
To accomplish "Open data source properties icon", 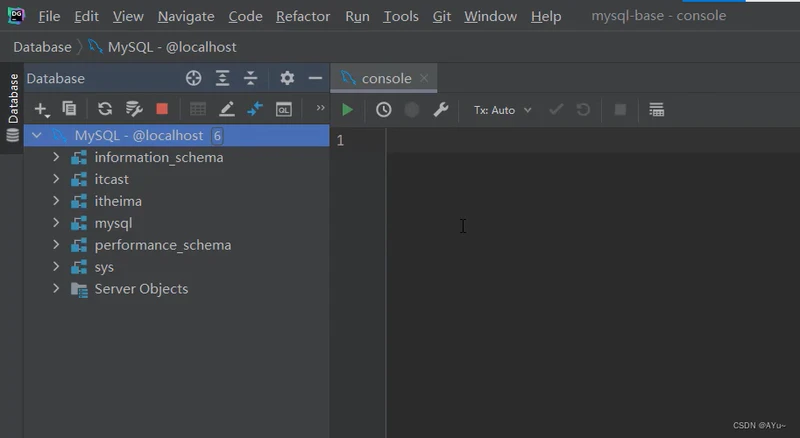I will 134,109.
